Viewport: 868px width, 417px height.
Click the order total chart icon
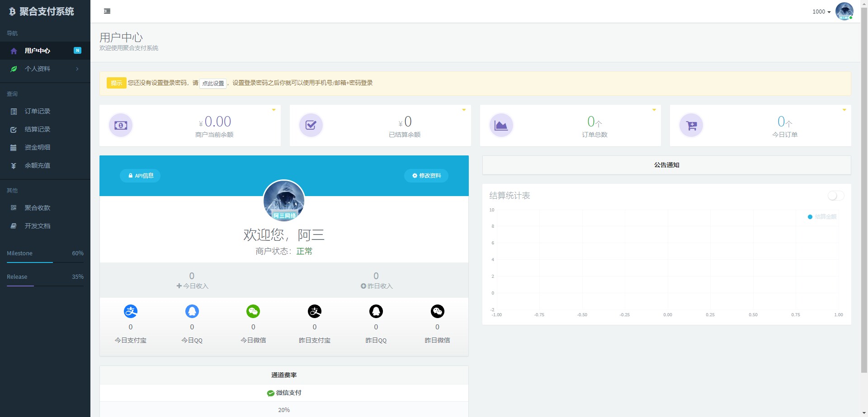click(x=501, y=125)
